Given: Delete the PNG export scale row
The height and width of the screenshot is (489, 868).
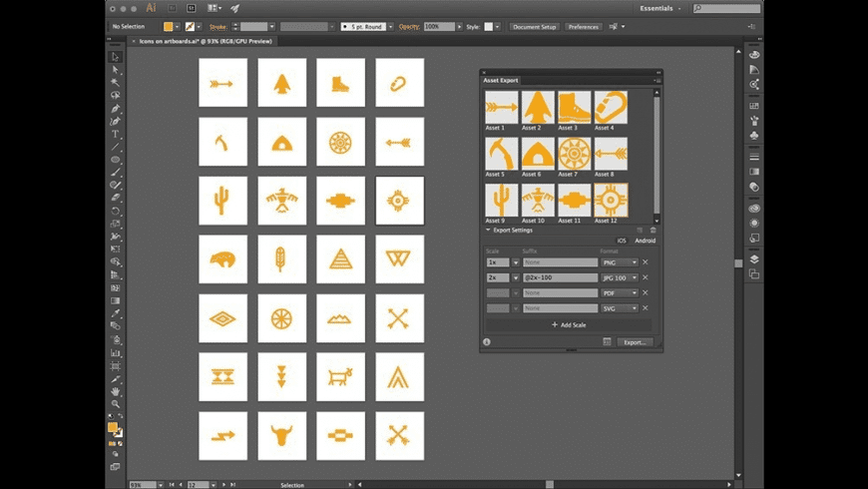Looking at the screenshot, I should click(x=646, y=262).
